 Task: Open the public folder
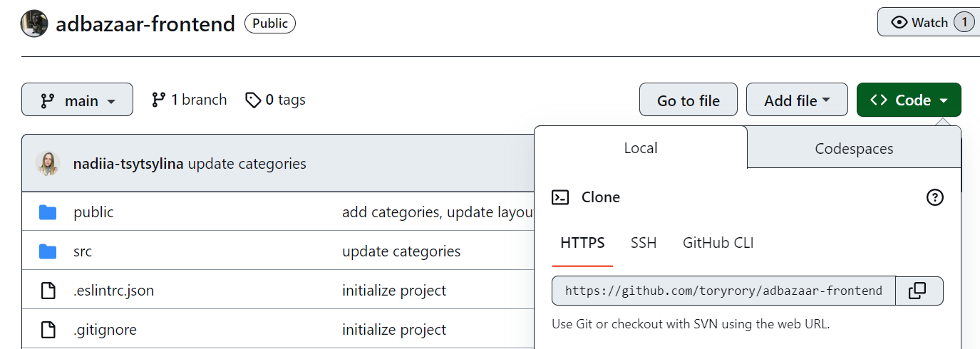coord(93,212)
